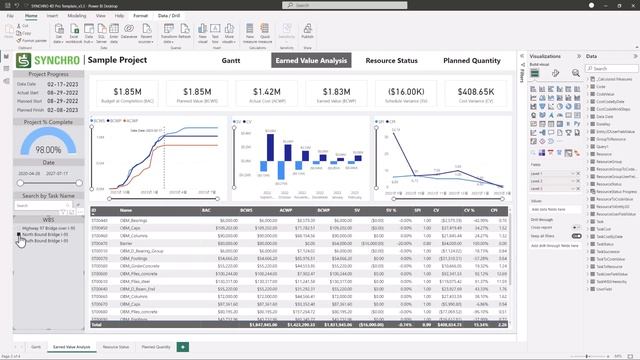Expand the Filters pane
Screen dimensions: 640x360
coord(522,56)
